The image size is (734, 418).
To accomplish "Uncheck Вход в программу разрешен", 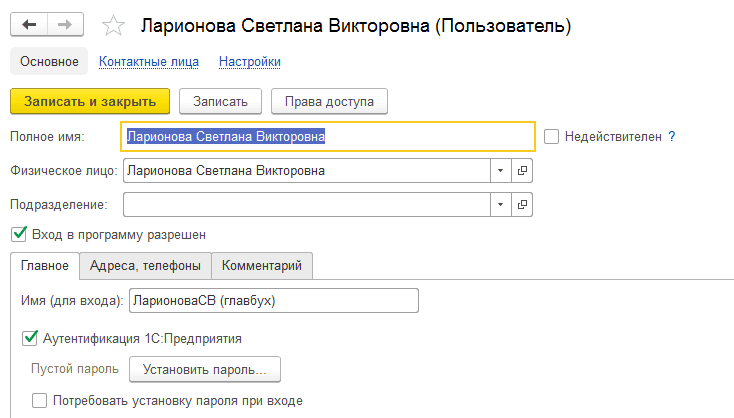I will pos(19,234).
